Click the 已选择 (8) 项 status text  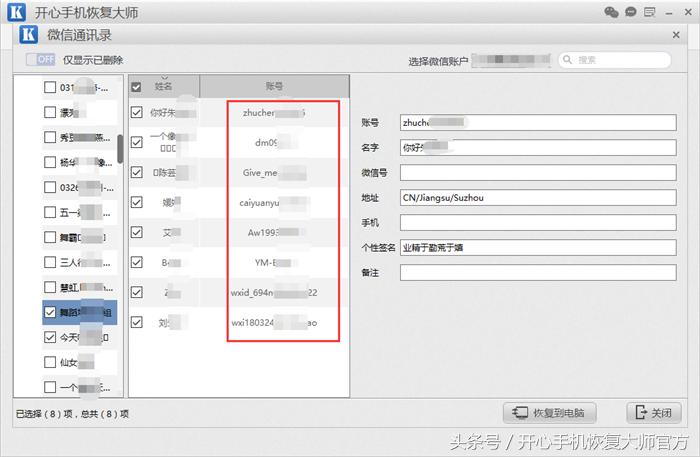coord(44,414)
